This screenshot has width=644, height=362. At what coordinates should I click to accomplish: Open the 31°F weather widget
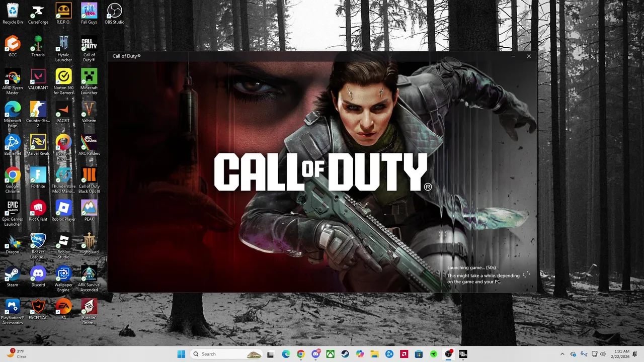17,354
